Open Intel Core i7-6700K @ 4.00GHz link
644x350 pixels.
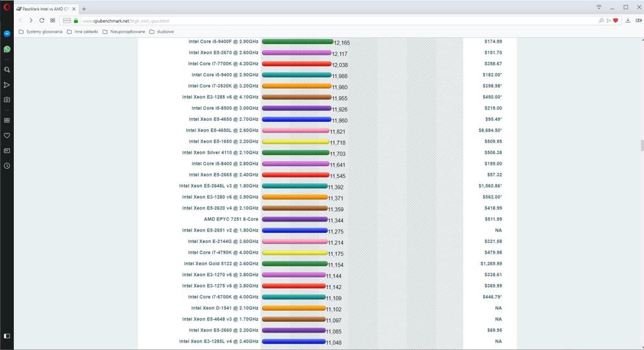click(x=223, y=296)
